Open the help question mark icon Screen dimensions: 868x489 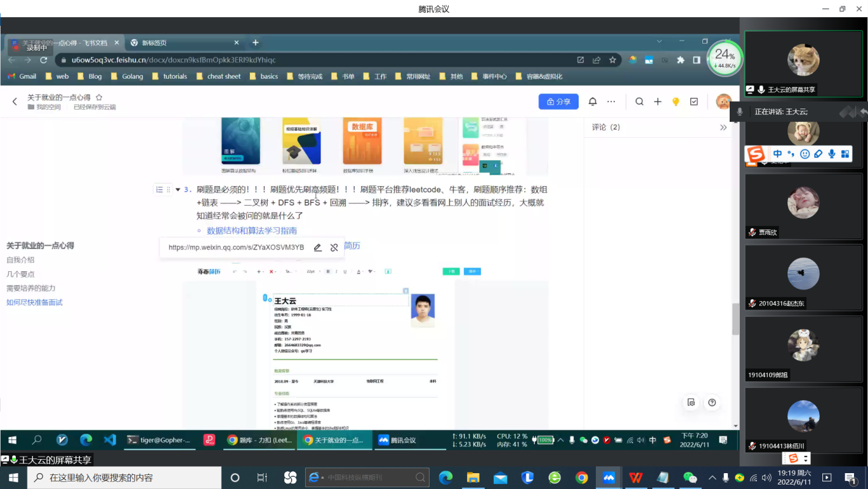[712, 402]
